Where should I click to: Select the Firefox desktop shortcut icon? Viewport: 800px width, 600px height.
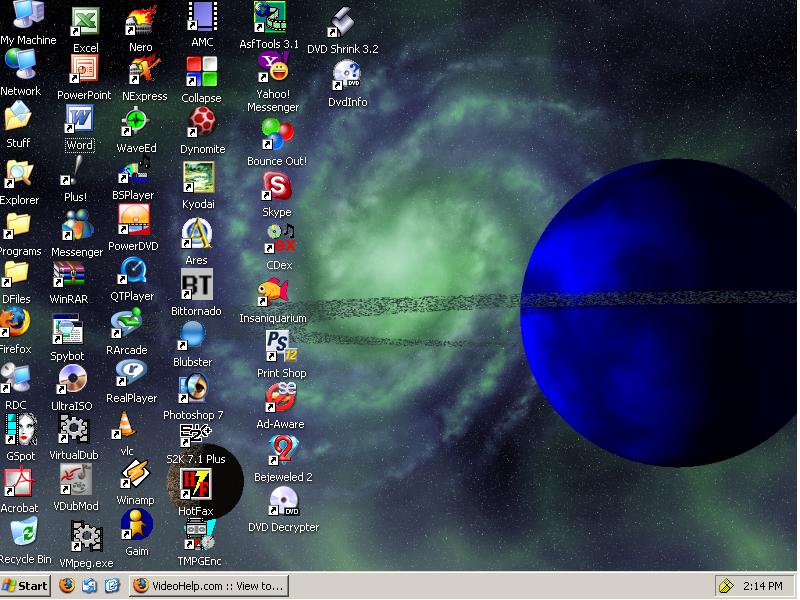(x=15, y=322)
